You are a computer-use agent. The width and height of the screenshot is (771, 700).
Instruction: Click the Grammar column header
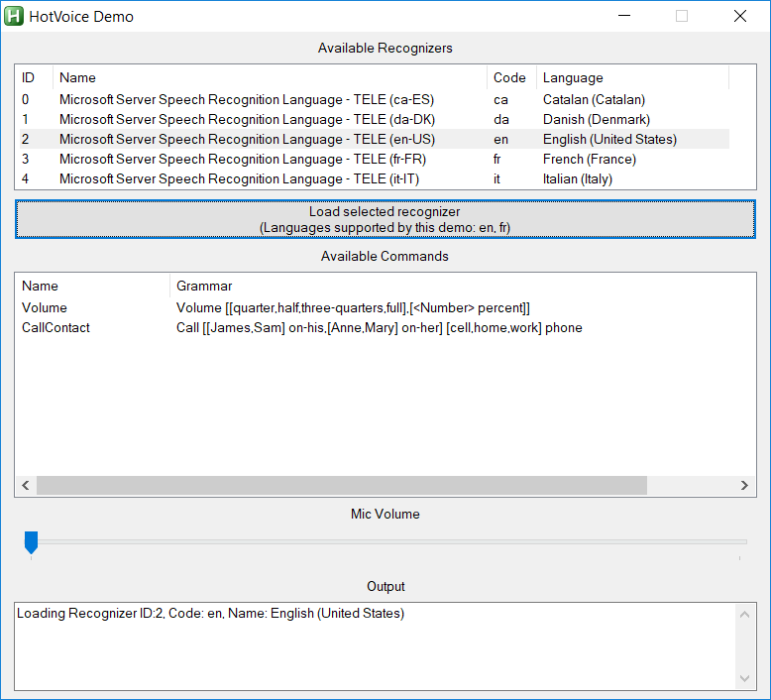[x=463, y=286]
